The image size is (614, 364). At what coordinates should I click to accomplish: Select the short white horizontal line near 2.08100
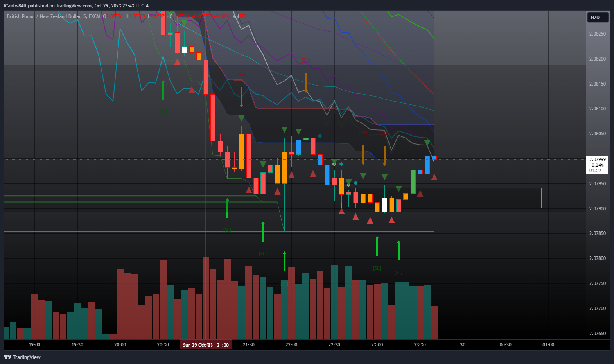(334, 111)
